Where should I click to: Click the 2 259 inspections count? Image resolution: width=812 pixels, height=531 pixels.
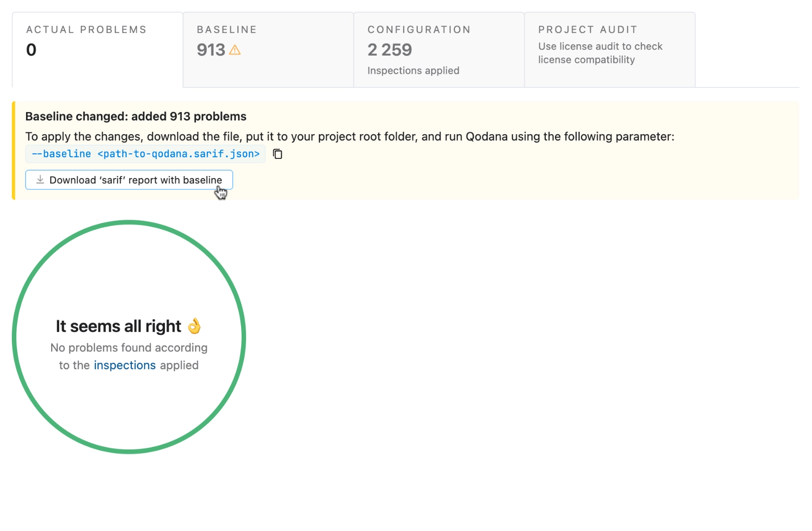tap(390, 50)
